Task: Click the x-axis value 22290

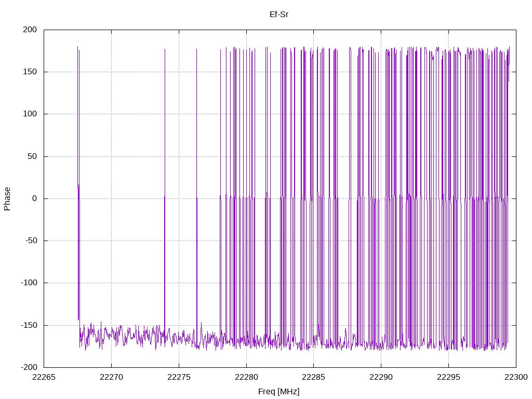Action: tap(381, 377)
